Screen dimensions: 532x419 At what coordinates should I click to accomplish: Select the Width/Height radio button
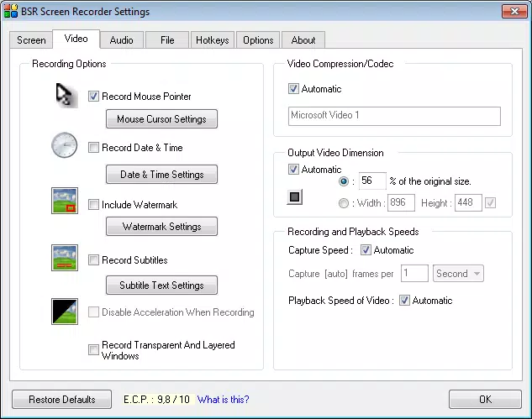(344, 203)
